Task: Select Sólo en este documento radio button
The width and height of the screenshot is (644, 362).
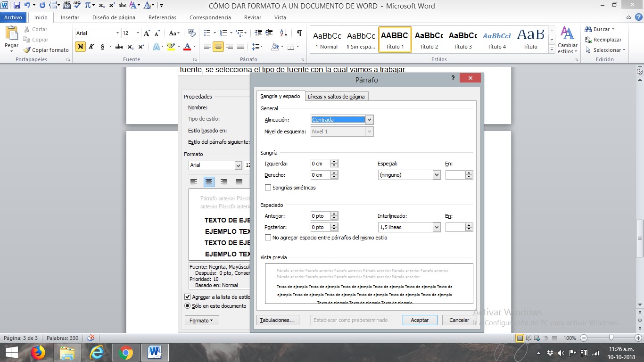Action: (188, 306)
